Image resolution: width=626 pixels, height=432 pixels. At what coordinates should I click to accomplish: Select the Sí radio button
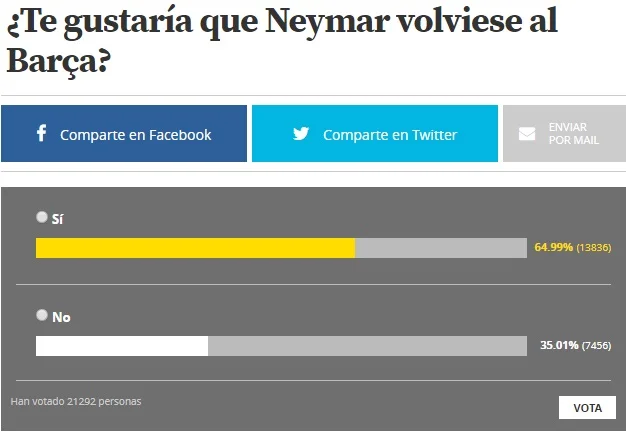tap(42, 216)
